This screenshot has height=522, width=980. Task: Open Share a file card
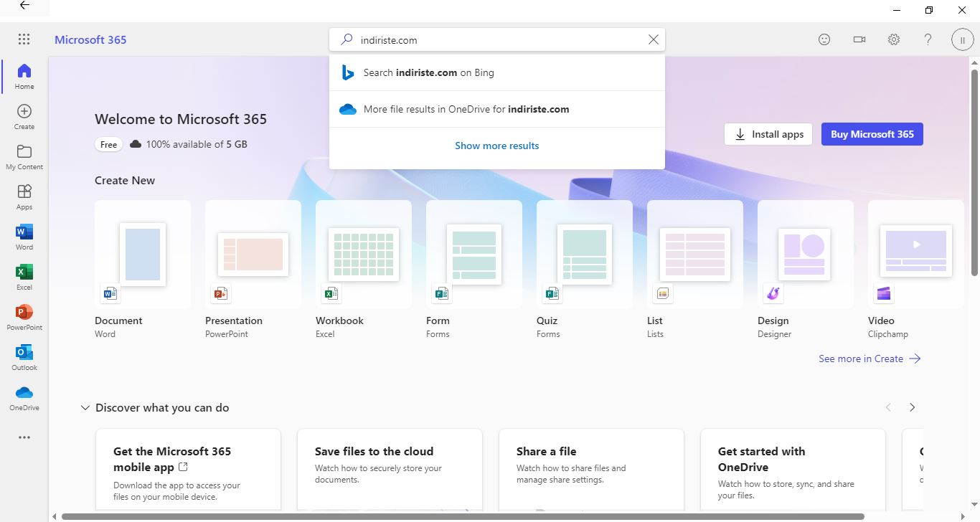(591, 470)
